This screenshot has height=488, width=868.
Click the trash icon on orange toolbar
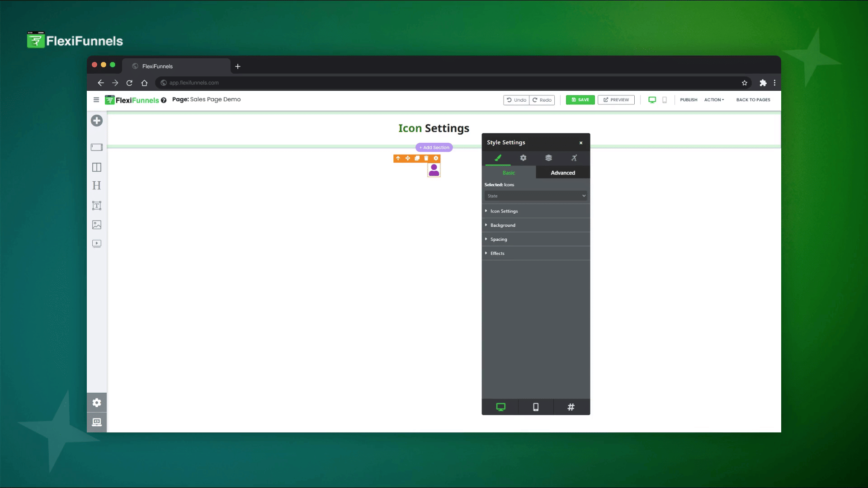coord(426,158)
